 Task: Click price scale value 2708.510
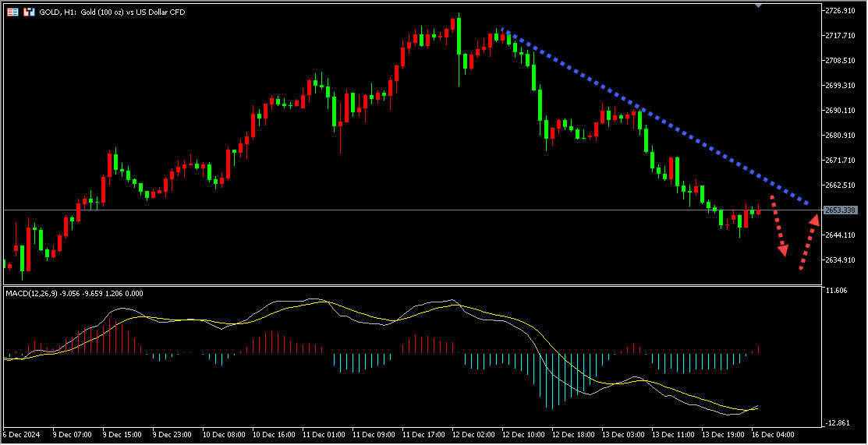842,60
